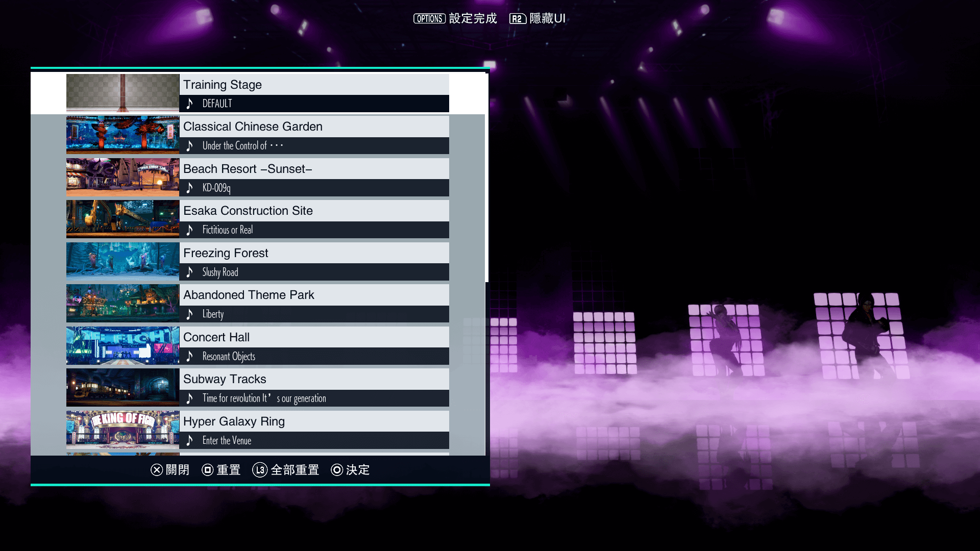Image resolution: width=980 pixels, height=551 pixels.
Task: Click the X button icon for 關閉
Action: 157,470
